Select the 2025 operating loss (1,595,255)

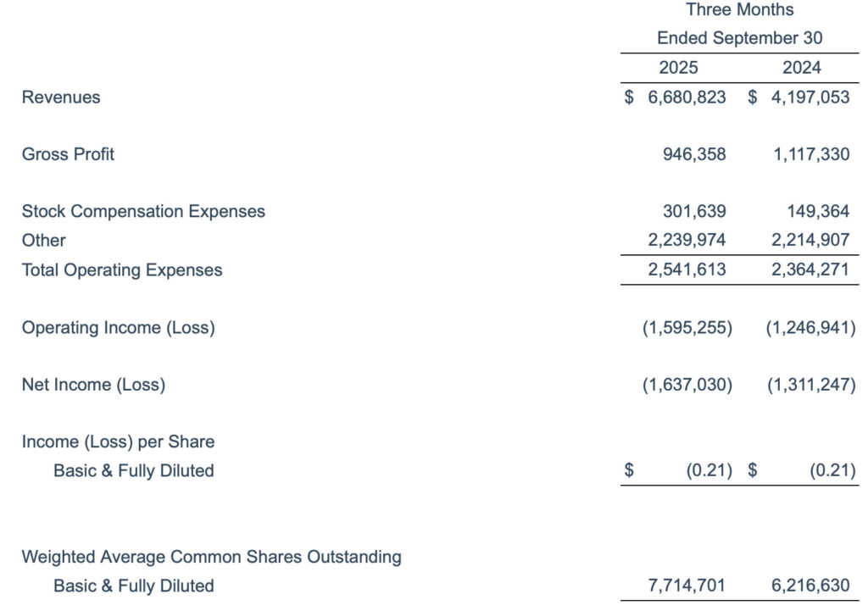pyautogui.click(x=687, y=328)
